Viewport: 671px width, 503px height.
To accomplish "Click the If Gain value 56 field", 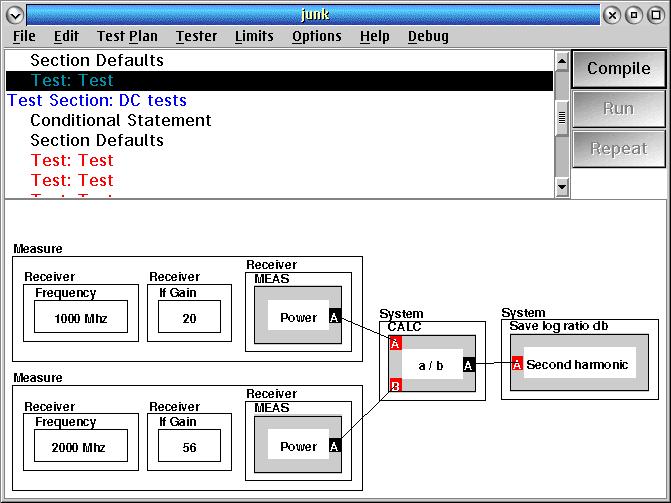I will (x=190, y=446).
